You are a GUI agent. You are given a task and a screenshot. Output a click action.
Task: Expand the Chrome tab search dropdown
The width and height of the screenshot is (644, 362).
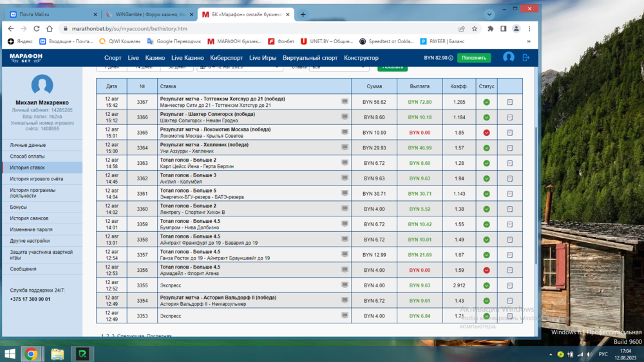pos(490,14)
